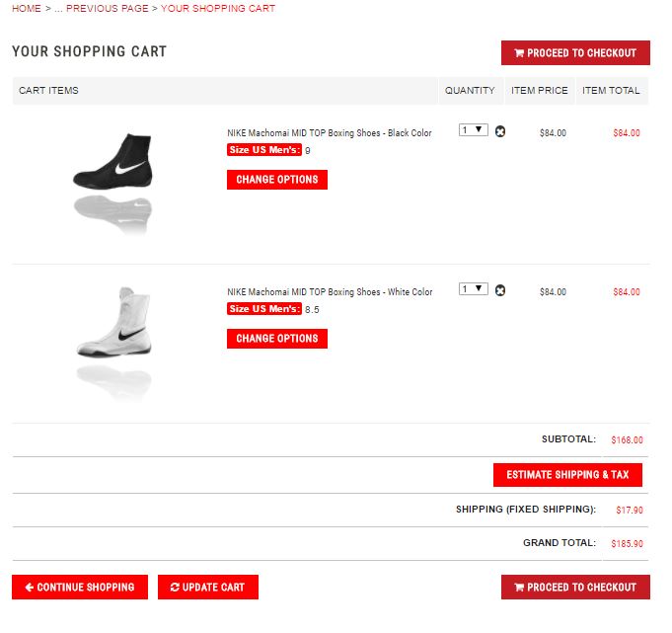
Task: Click Continue Shopping button
Action: [80, 587]
